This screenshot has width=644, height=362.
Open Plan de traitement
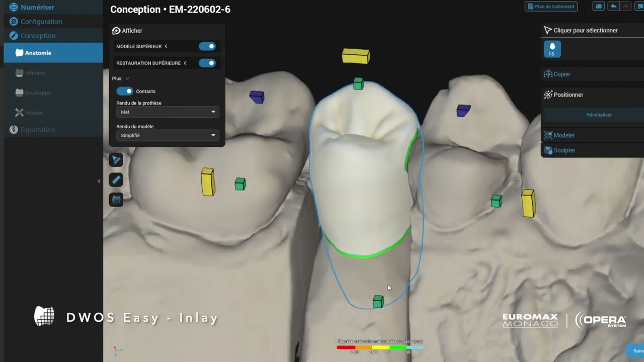(x=551, y=7)
